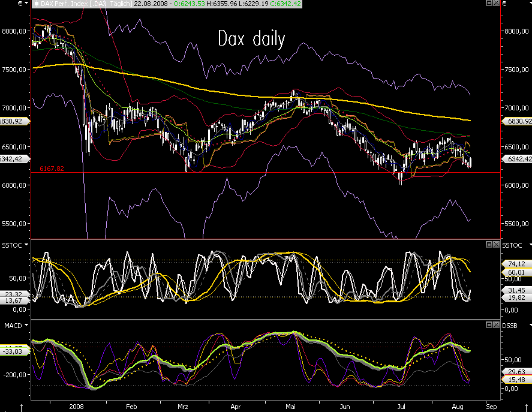Maximize the main DAX chart panel
The image size is (532, 412).
click(488, 4)
